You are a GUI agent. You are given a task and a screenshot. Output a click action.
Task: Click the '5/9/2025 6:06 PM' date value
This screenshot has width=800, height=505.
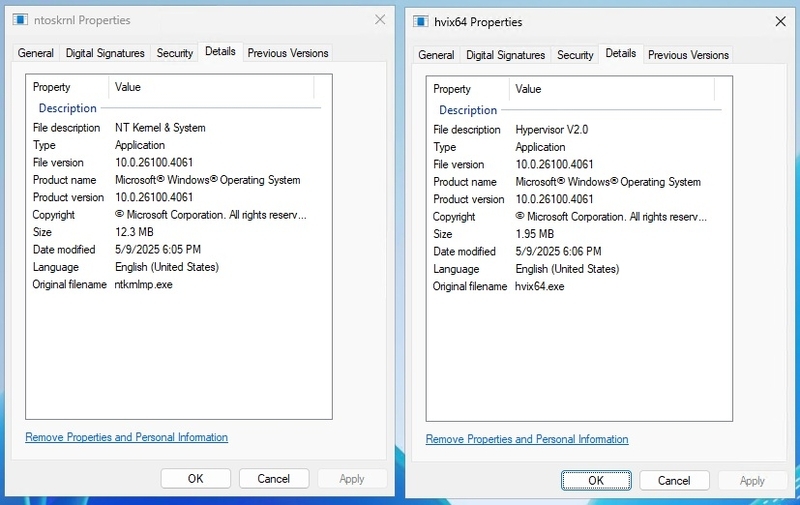[558, 251]
